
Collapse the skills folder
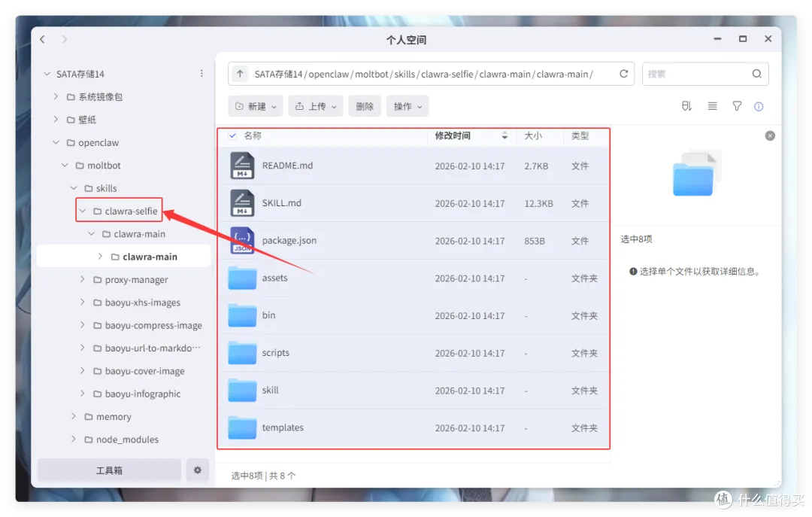click(x=74, y=187)
